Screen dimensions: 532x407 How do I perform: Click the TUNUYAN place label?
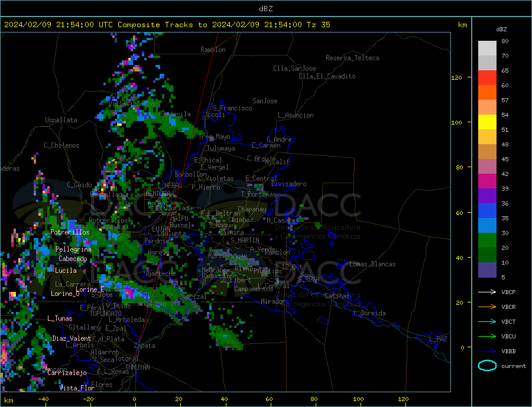tap(138, 367)
